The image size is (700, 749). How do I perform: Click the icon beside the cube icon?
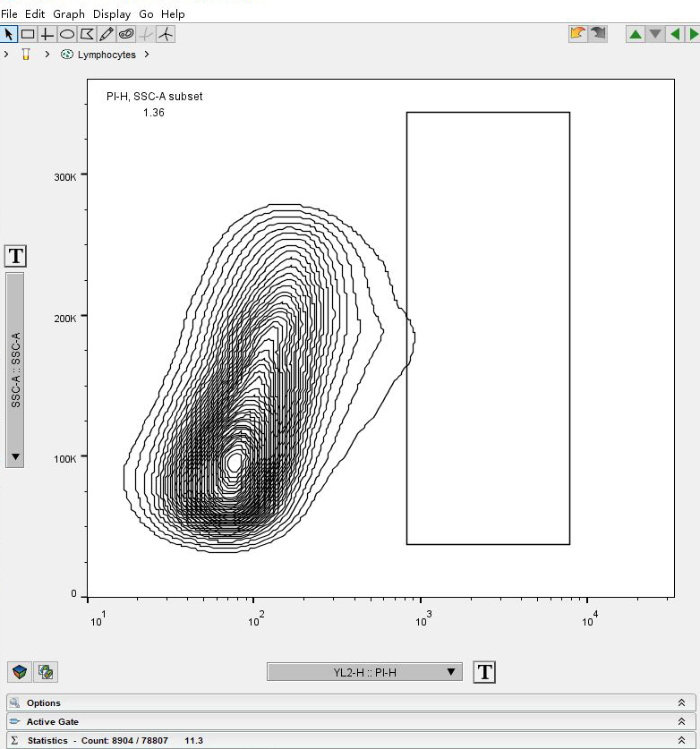coord(46,672)
